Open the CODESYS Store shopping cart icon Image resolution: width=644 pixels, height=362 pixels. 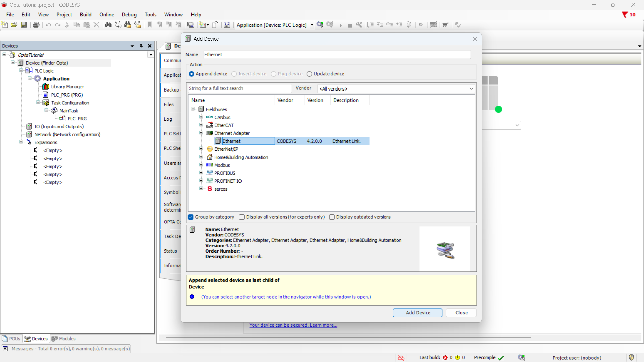[x=445, y=25]
